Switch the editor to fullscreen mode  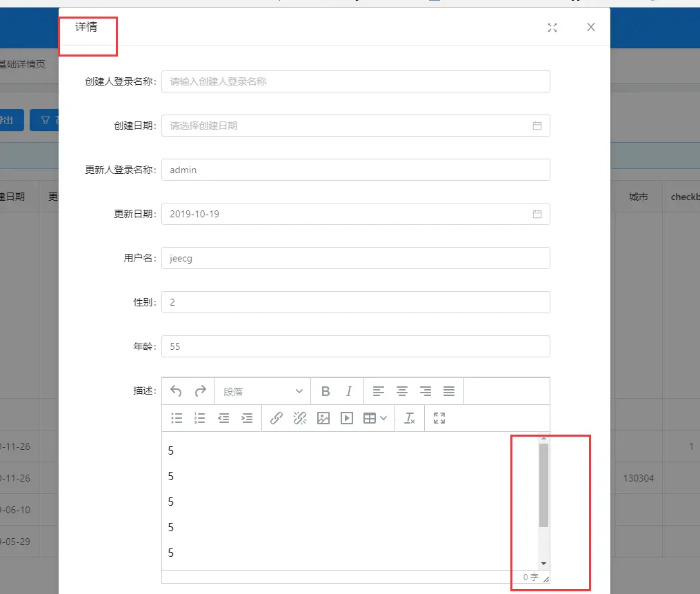tap(439, 418)
